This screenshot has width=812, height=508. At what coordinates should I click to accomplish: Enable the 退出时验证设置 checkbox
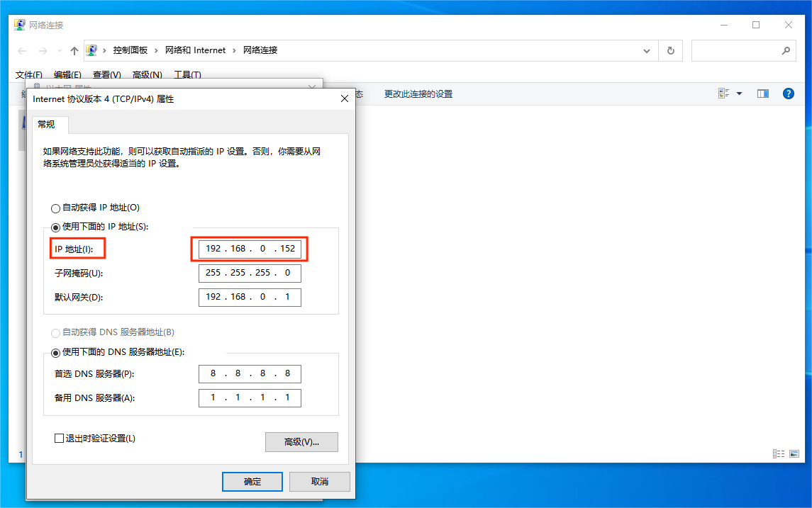[59, 438]
